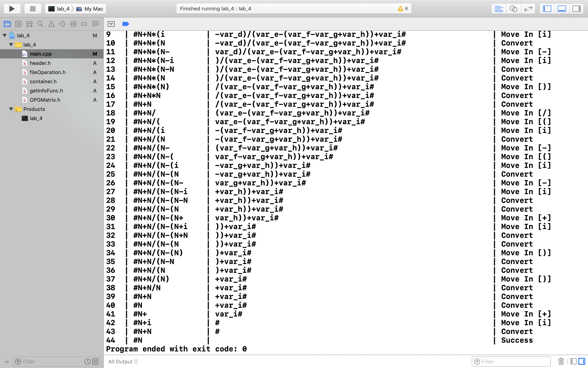Toggle the variables view pane
This screenshot has width=588, height=368.
tap(573, 361)
